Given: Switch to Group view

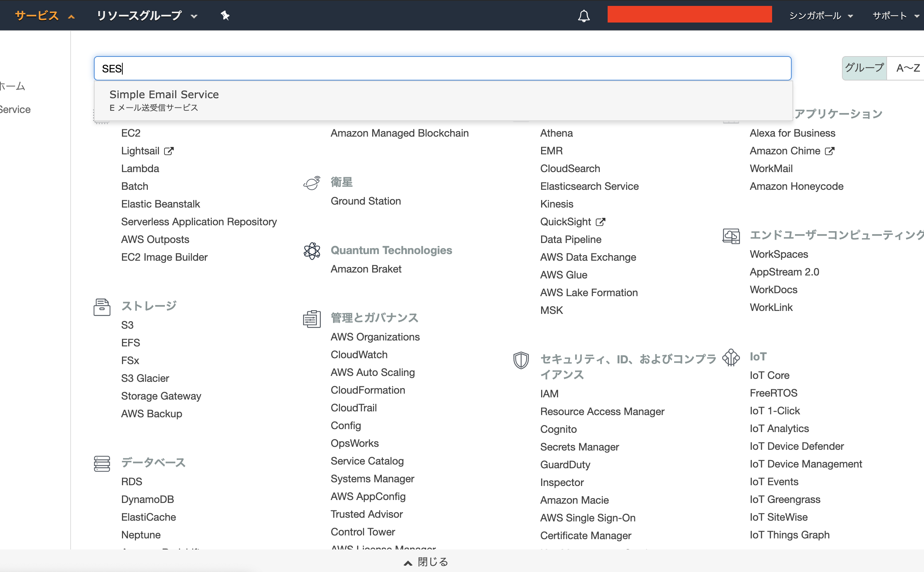Looking at the screenshot, I should pos(864,68).
